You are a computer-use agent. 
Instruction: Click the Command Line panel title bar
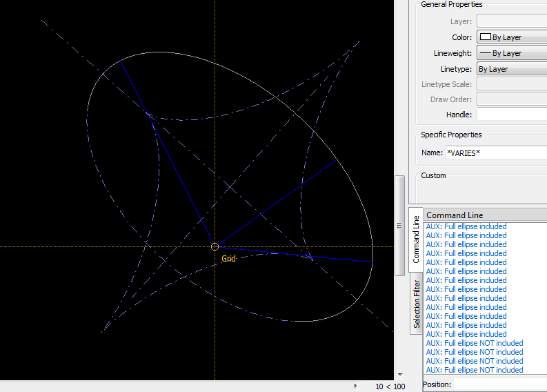(484, 215)
